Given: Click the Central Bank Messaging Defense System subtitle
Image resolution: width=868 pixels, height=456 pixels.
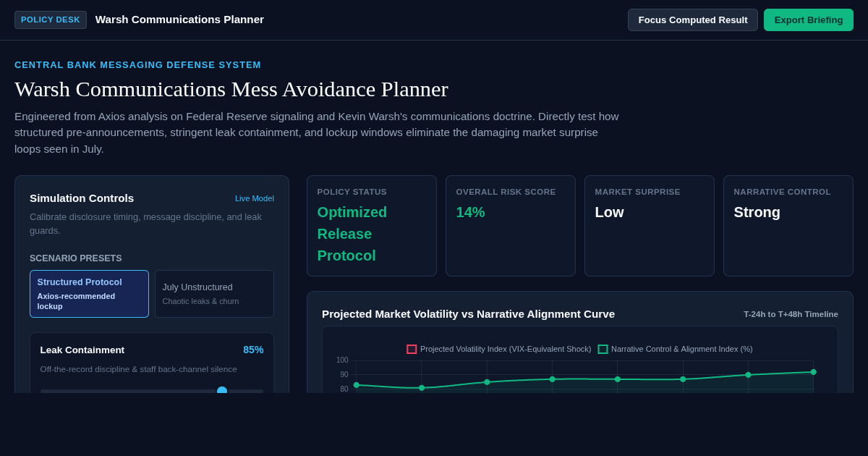Looking at the screenshot, I should tap(137, 64).
